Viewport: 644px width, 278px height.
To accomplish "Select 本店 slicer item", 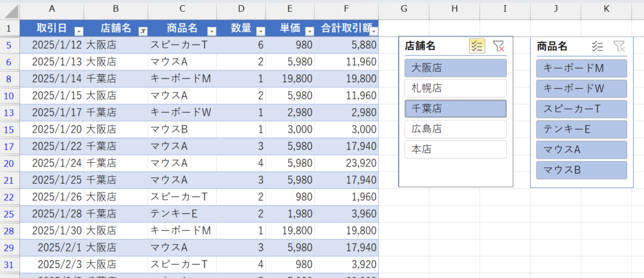I will click(455, 150).
